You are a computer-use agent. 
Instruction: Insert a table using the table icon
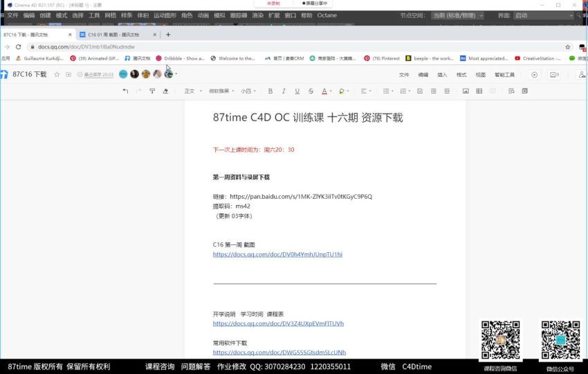[479, 91]
